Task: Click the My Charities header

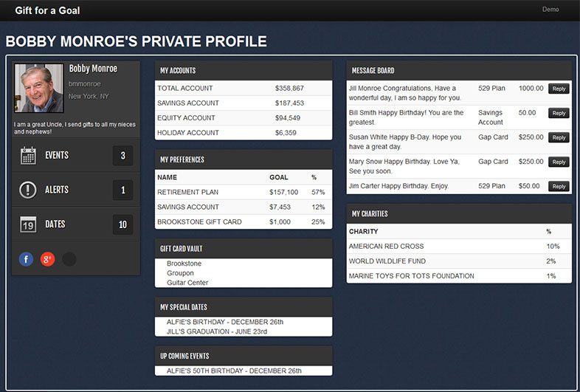Action: (459, 214)
